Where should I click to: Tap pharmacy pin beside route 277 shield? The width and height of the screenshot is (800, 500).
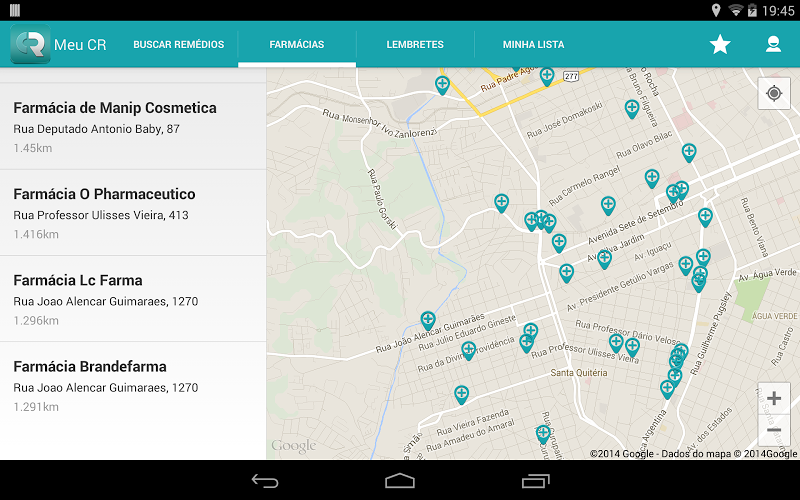(x=547, y=77)
